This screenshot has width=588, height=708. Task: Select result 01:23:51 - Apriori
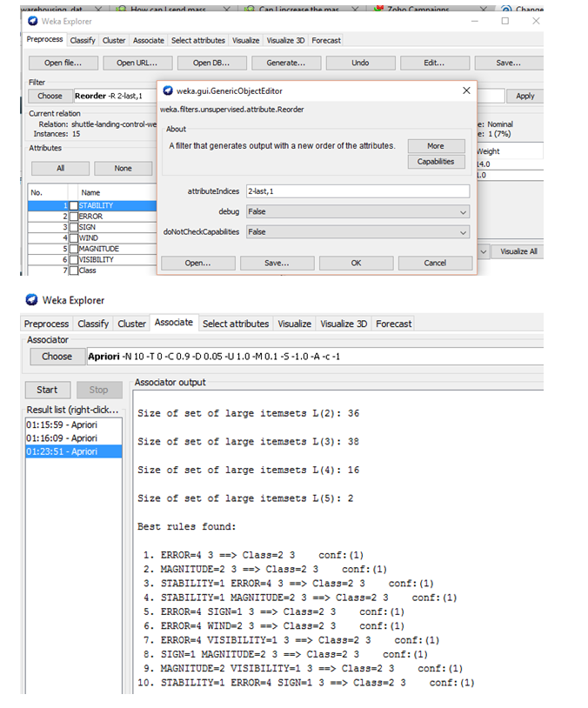click(x=74, y=451)
